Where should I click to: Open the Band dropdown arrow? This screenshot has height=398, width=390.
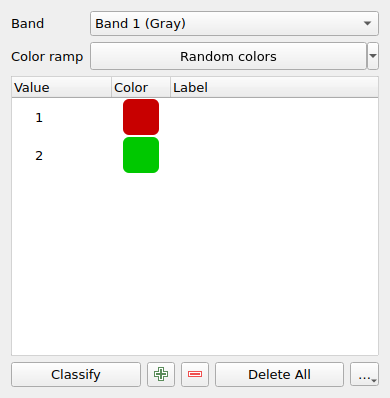(367, 23)
